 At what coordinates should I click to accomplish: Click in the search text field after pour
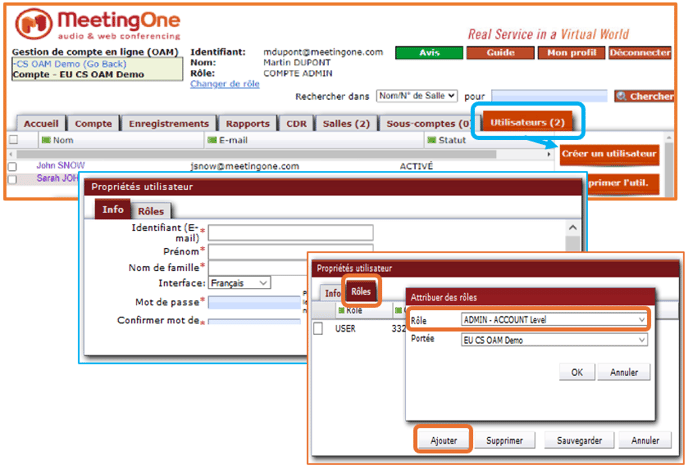(549, 96)
